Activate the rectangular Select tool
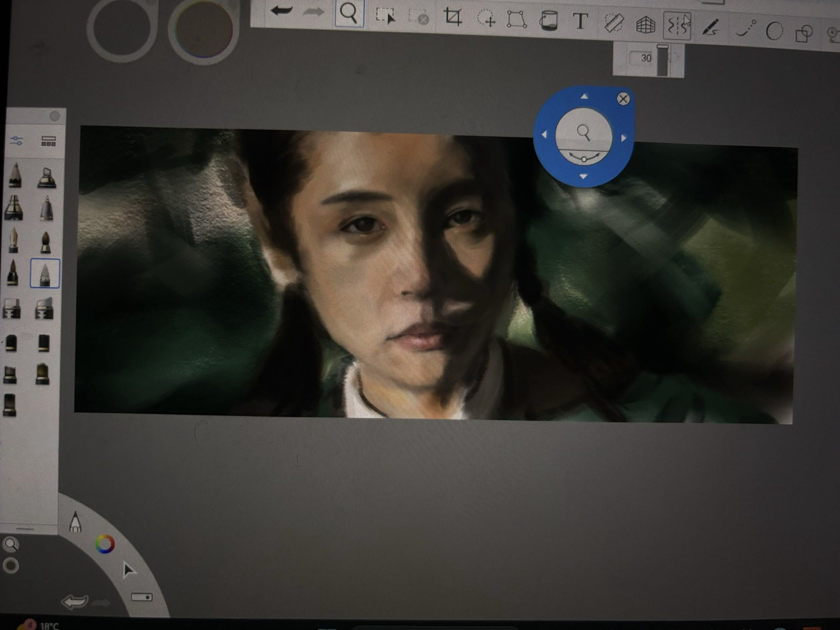Image resolution: width=840 pixels, height=630 pixels. point(385,16)
